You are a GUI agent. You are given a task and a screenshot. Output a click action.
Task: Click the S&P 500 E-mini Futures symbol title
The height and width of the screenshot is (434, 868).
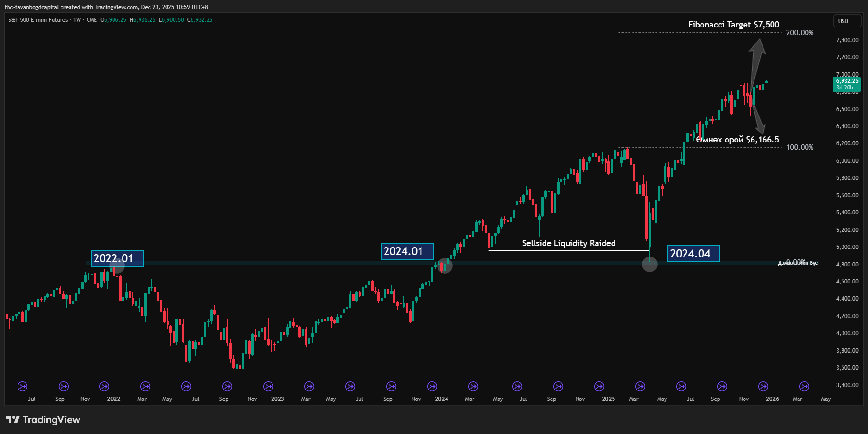38,20
